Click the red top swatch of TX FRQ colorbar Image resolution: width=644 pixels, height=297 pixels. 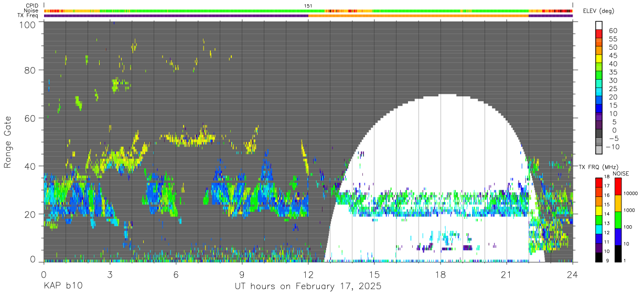(x=599, y=182)
